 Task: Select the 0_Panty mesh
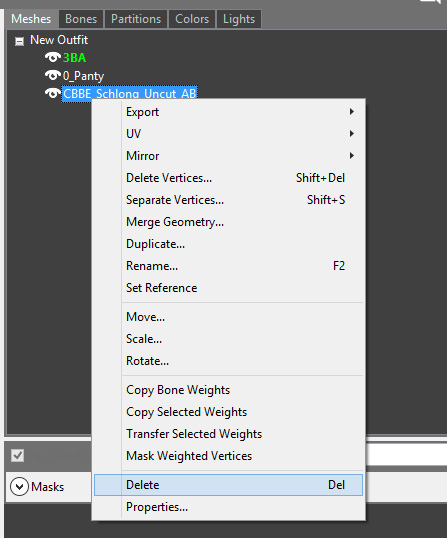(83, 75)
